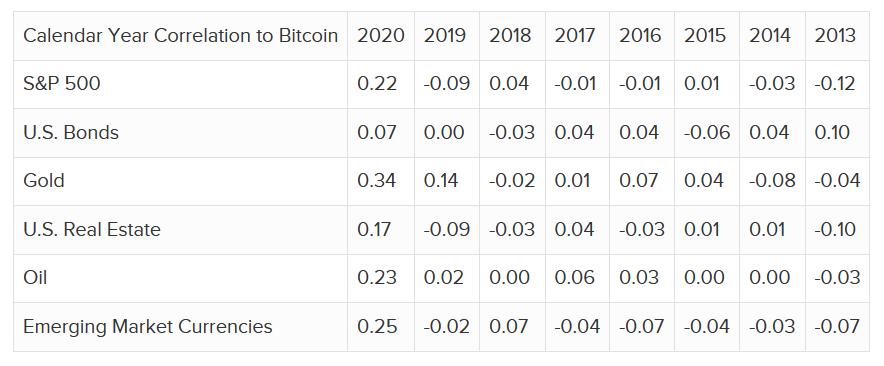Screen dimensions: 884x366
Task: Select U.S. Bonds 2013 value 0.10
Action: (x=832, y=133)
